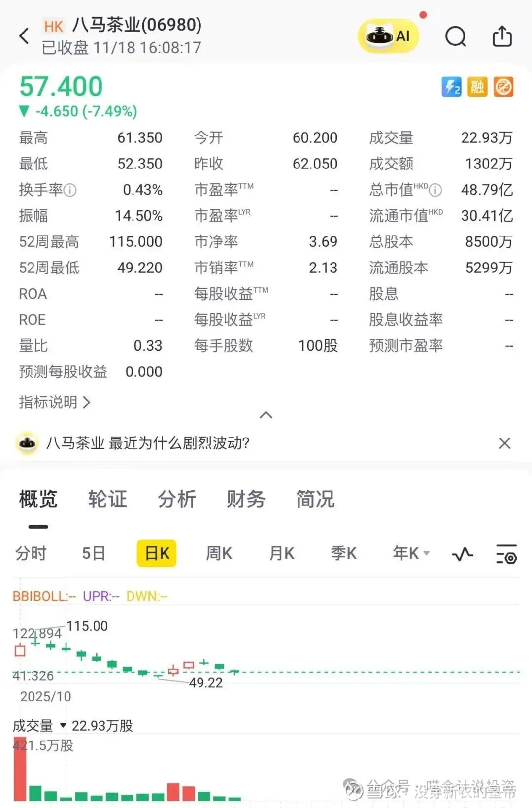Open the search magnifier icon
The height and width of the screenshot is (808, 532).
pyautogui.click(x=456, y=36)
